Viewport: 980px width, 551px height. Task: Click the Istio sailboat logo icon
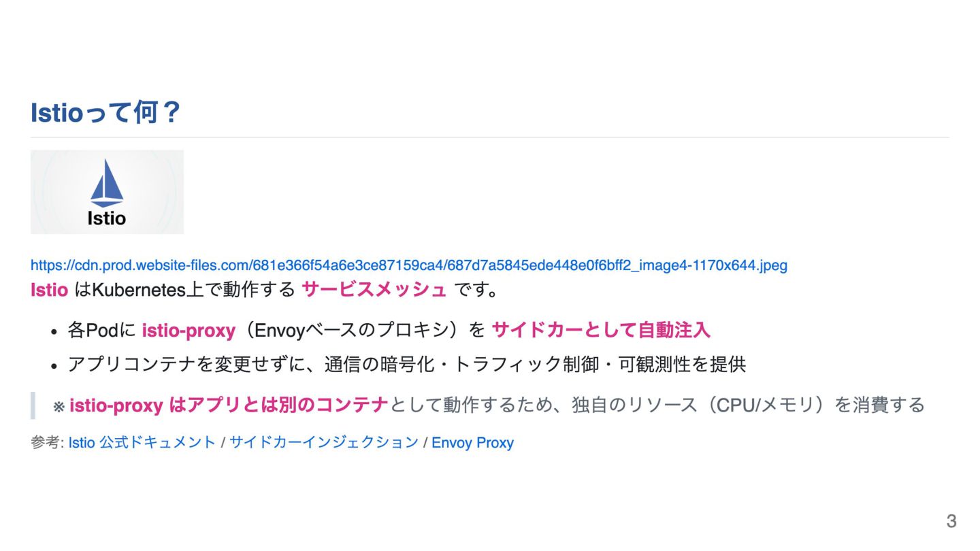107,182
